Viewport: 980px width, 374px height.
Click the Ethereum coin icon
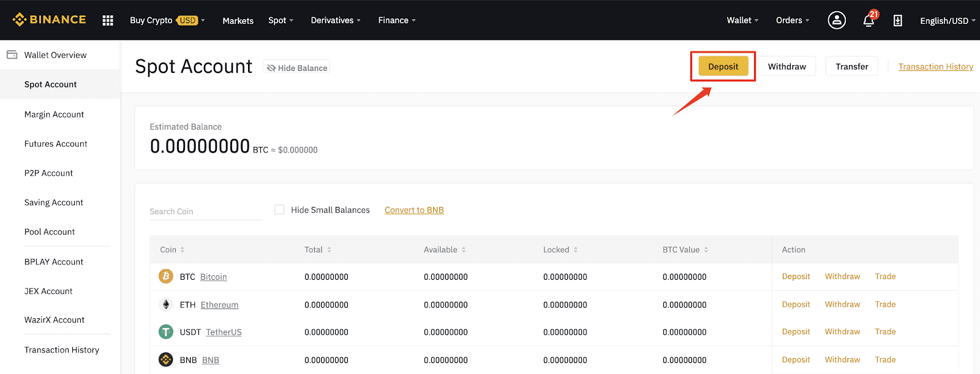point(165,304)
